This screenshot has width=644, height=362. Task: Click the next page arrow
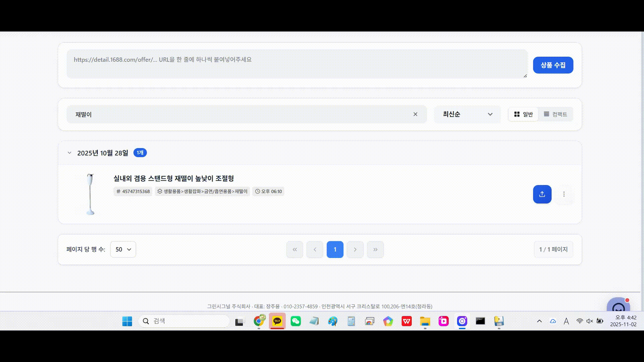(x=355, y=249)
